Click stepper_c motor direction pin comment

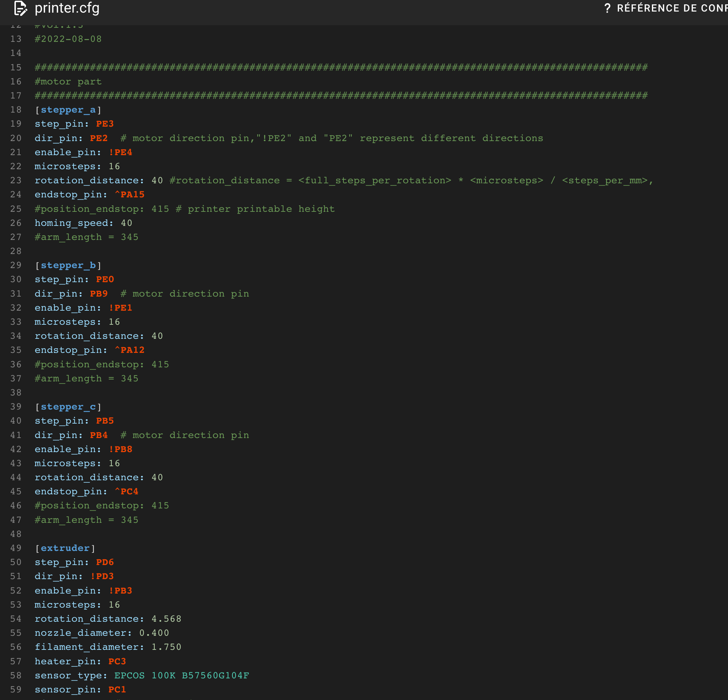[x=185, y=435]
